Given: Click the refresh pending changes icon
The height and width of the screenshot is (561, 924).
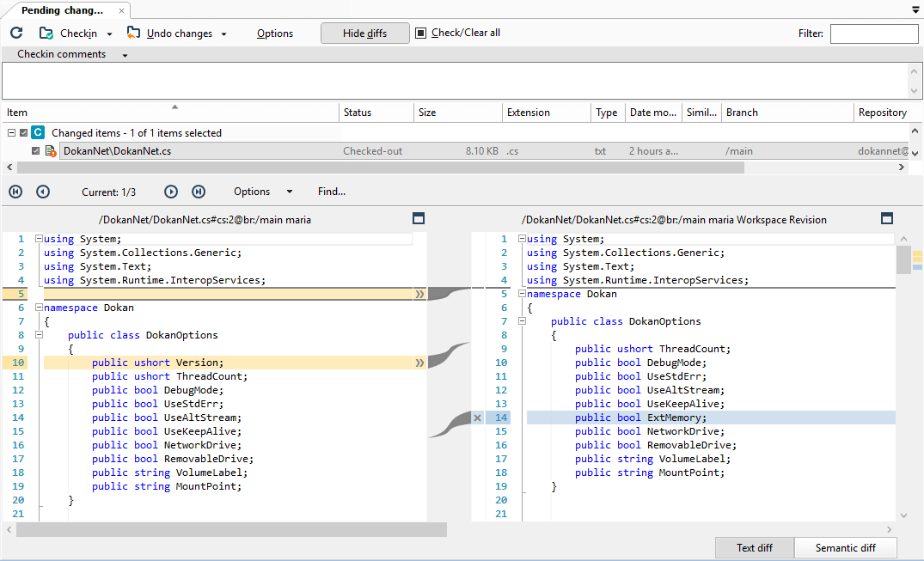Looking at the screenshot, I should (16, 33).
